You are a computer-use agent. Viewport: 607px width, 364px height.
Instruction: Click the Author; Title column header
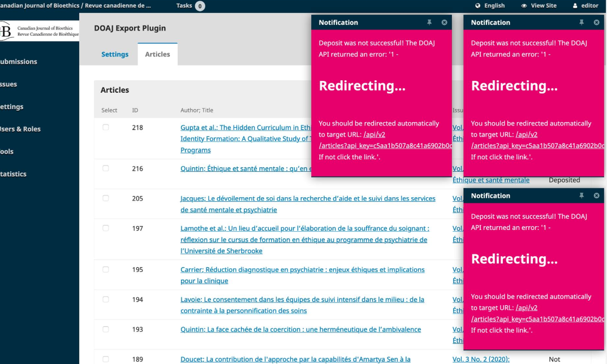(x=197, y=110)
